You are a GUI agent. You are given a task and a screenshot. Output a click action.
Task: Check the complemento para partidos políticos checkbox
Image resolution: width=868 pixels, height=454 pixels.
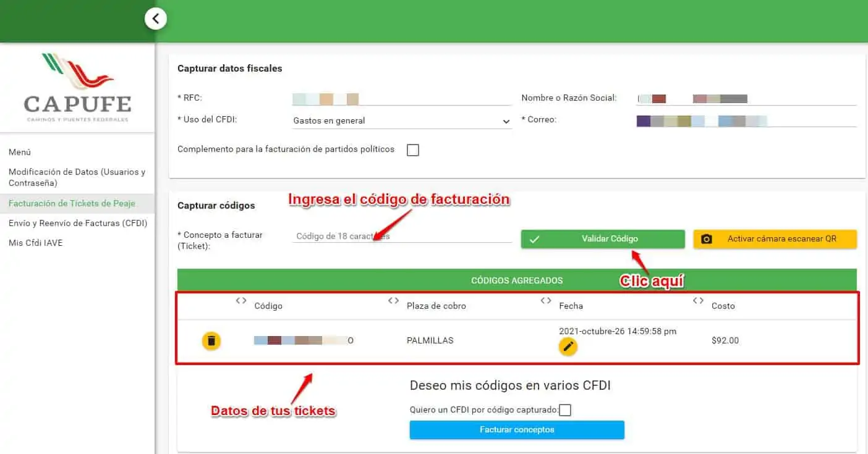click(413, 149)
